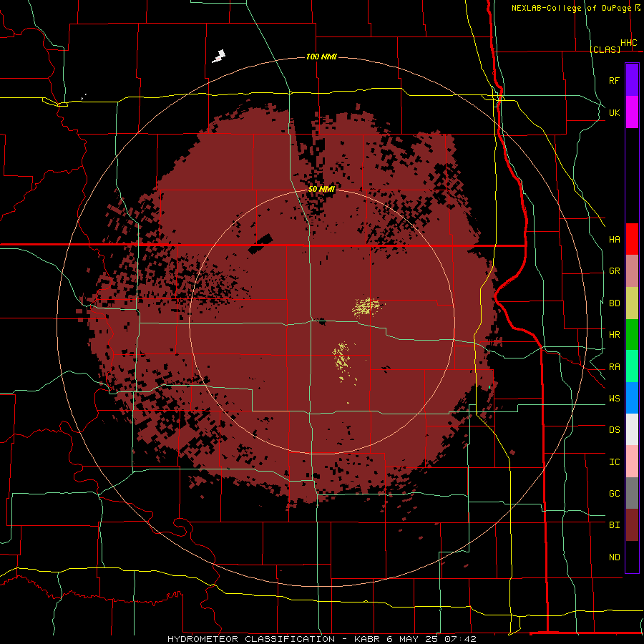Click the DS legend label

pyautogui.click(x=614, y=430)
